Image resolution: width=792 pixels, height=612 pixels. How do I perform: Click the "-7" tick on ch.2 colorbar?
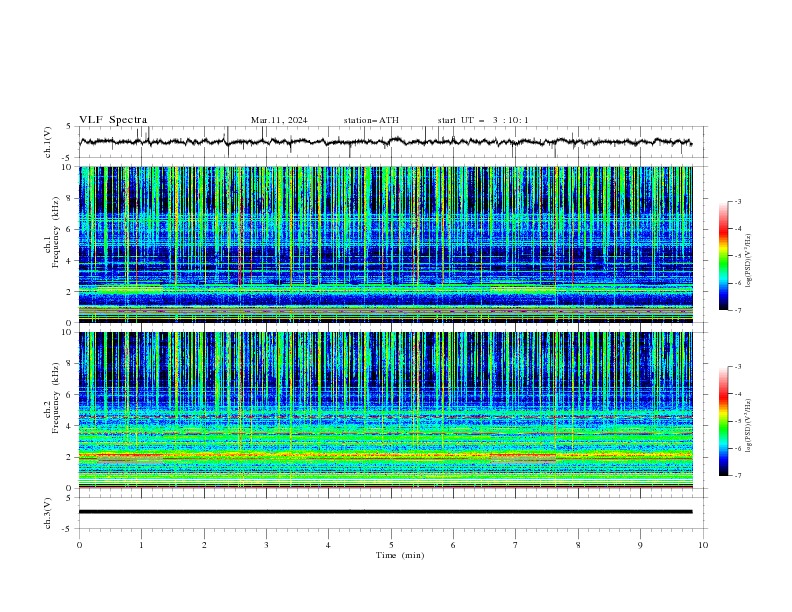(x=737, y=476)
